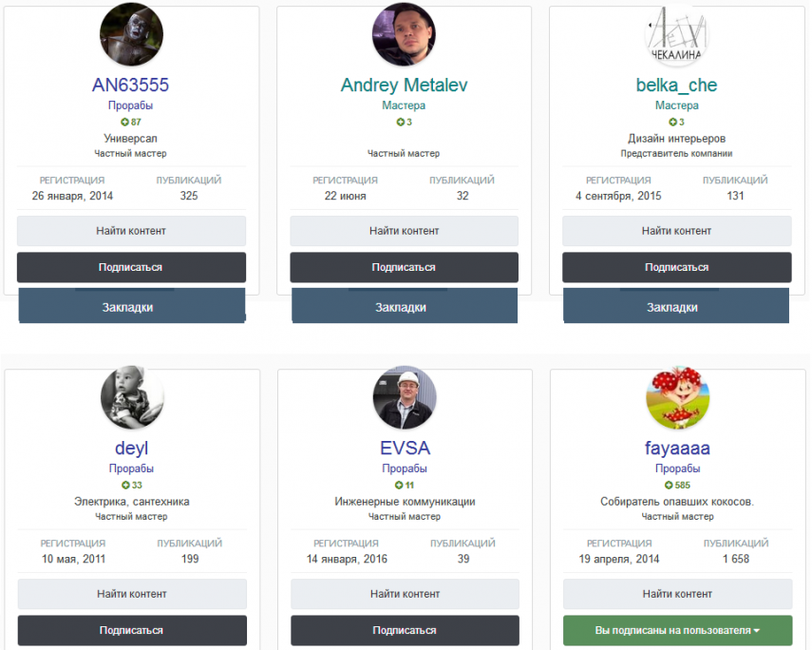This screenshot has height=650, width=812.
Task: Click reputation plus icon for deyl
Action: [x=124, y=486]
